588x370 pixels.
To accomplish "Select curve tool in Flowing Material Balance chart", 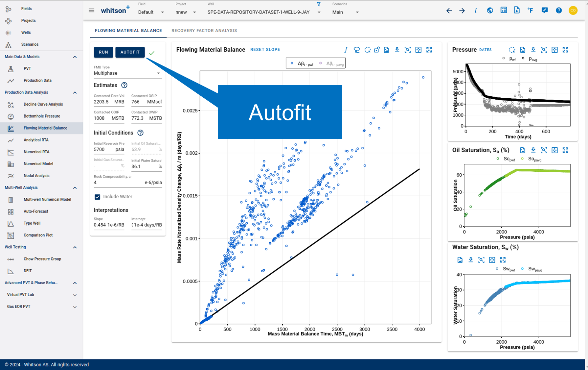I will (346, 50).
